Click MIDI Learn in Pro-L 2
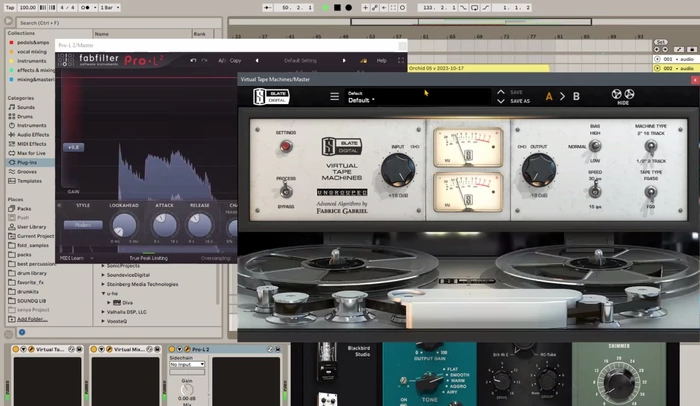The image size is (700, 406). pyautogui.click(x=72, y=258)
